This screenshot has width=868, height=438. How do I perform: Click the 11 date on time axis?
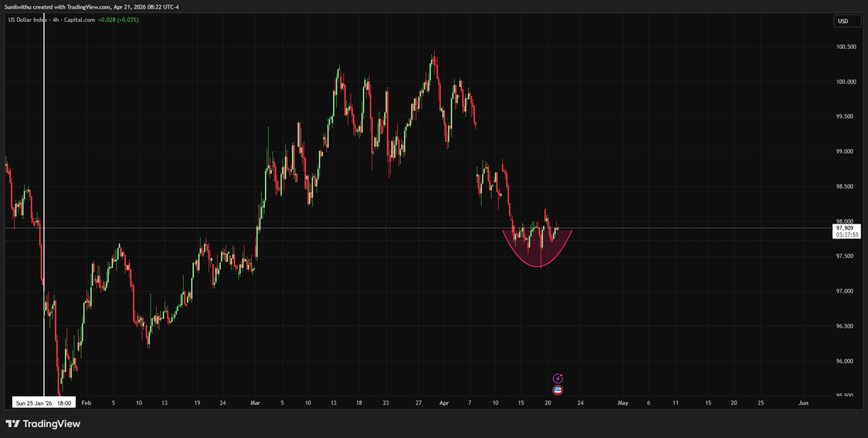[675, 402]
